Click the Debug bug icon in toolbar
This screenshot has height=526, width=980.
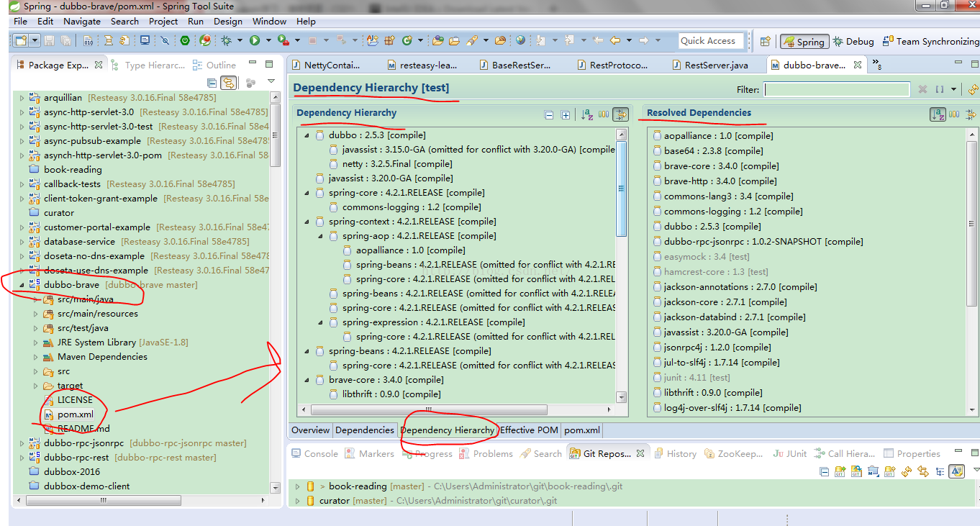click(227, 41)
